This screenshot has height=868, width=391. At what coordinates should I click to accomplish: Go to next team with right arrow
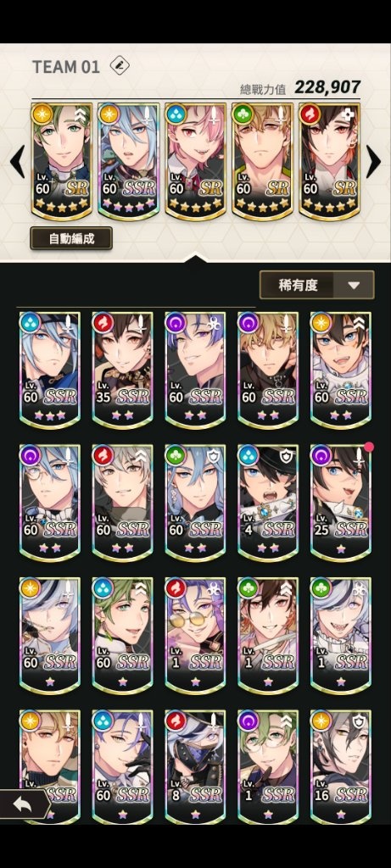tap(372, 162)
